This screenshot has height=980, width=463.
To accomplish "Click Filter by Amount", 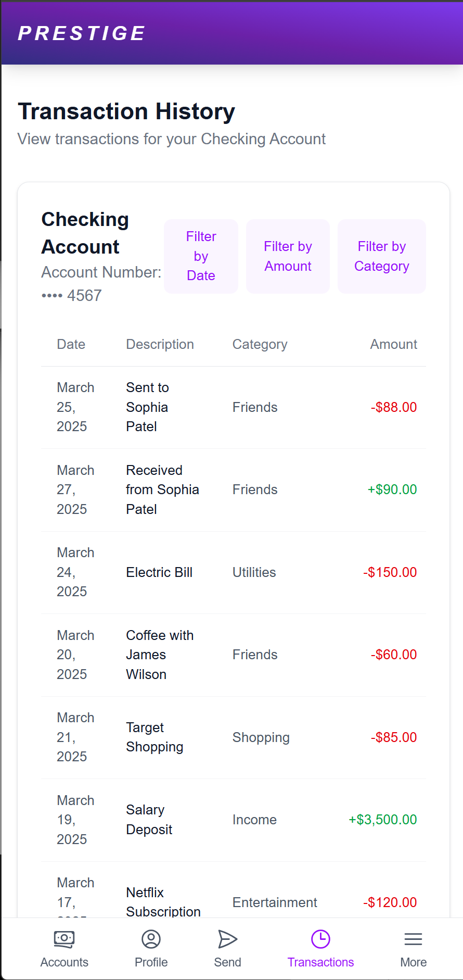I will pyautogui.click(x=288, y=256).
